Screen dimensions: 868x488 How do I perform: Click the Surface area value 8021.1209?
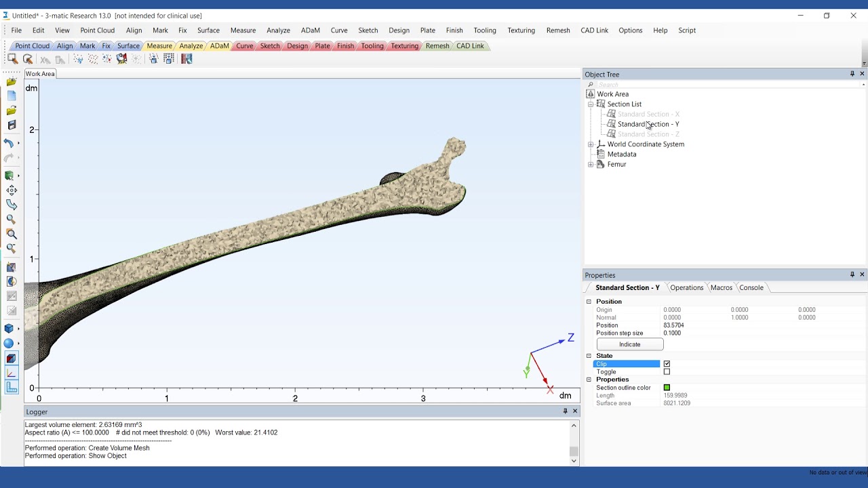click(x=677, y=403)
